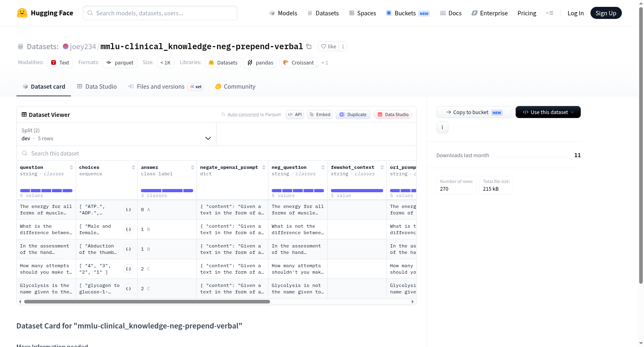The image size is (644, 347).
Task: Switch to the Community tab
Action: click(x=235, y=87)
